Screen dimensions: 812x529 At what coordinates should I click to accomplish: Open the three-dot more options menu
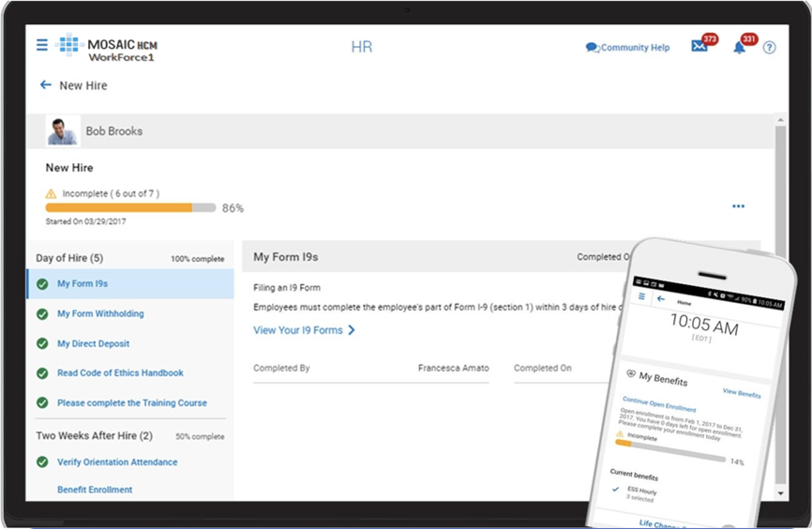(738, 206)
